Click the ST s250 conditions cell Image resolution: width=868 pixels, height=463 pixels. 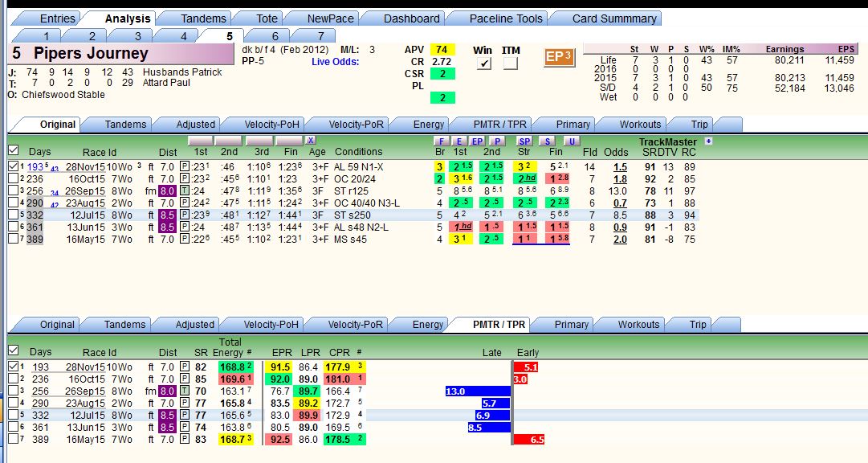tap(352, 215)
